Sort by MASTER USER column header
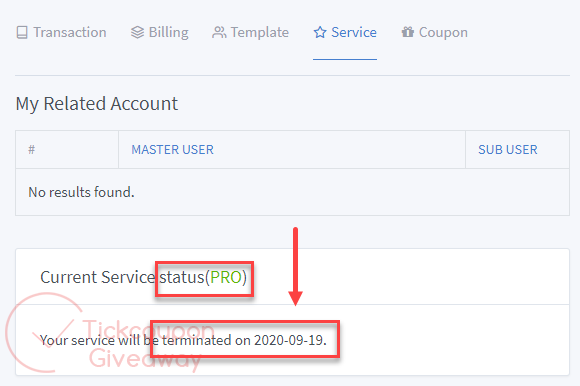The image size is (580, 386). [172, 150]
